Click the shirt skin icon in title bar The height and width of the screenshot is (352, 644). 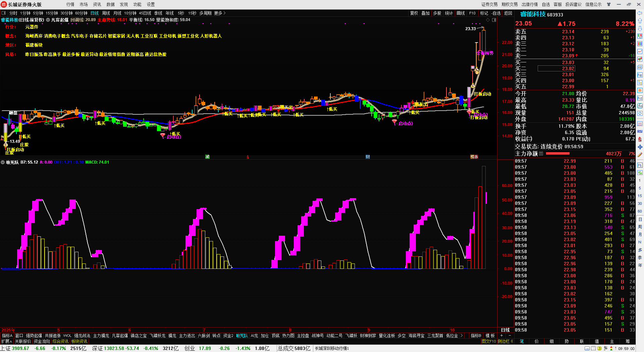click(609, 4)
